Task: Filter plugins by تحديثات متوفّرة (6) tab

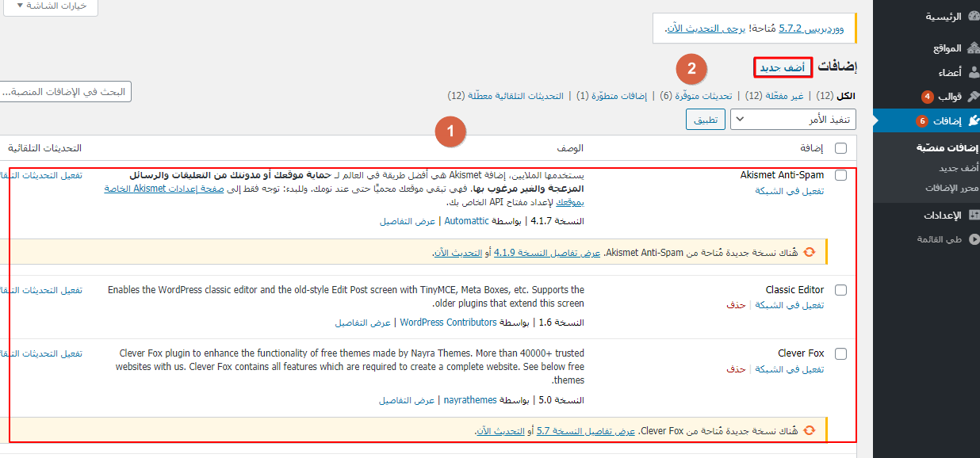Action: (696, 96)
